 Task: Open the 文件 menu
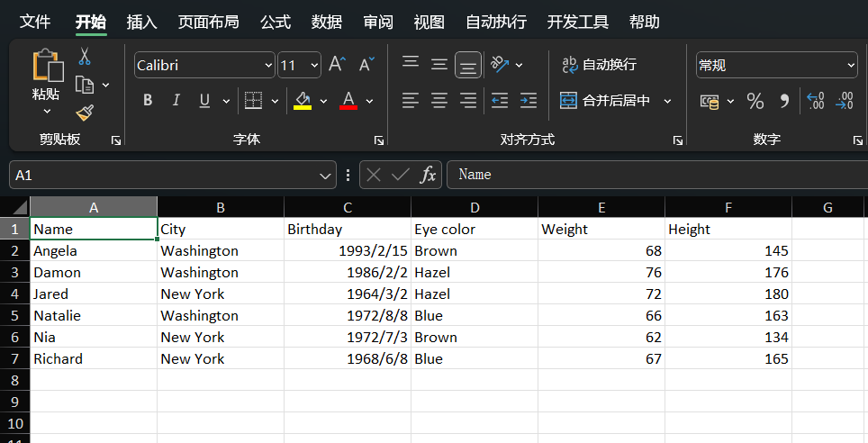35,23
